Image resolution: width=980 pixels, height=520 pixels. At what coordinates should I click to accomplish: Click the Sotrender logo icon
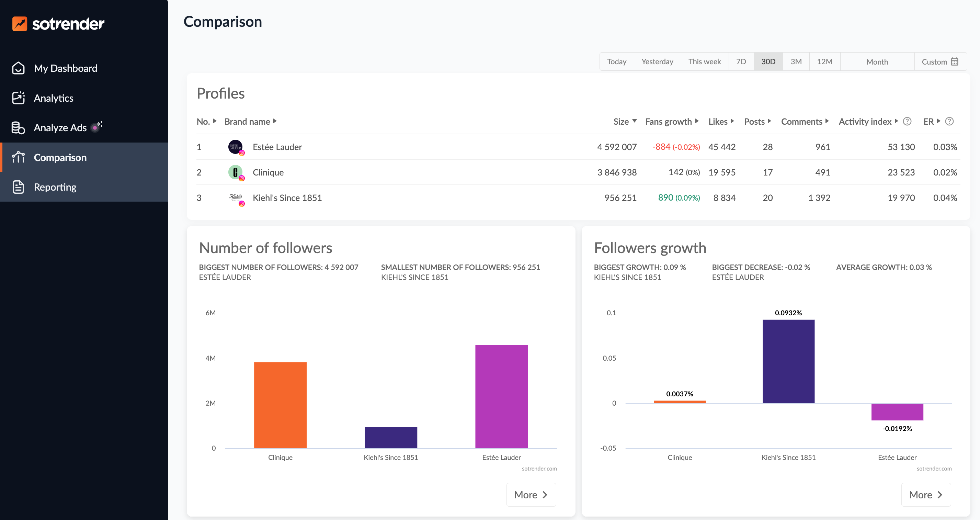click(20, 24)
